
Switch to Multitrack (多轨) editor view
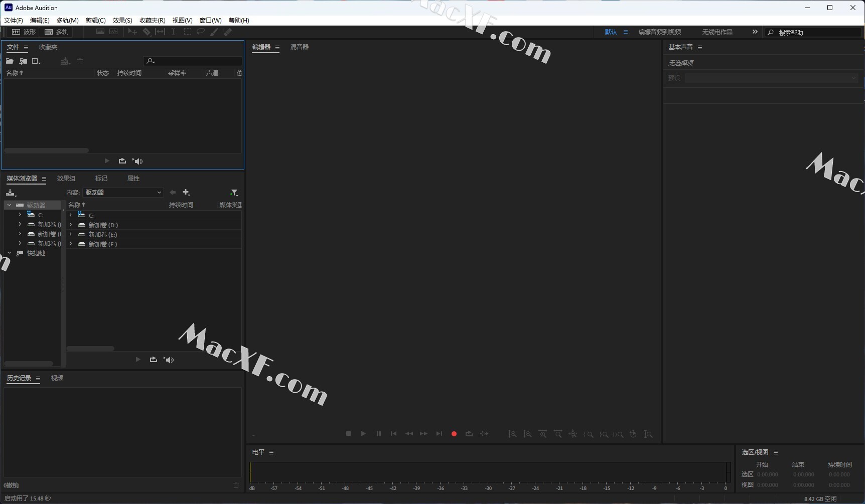coord(56,32)
